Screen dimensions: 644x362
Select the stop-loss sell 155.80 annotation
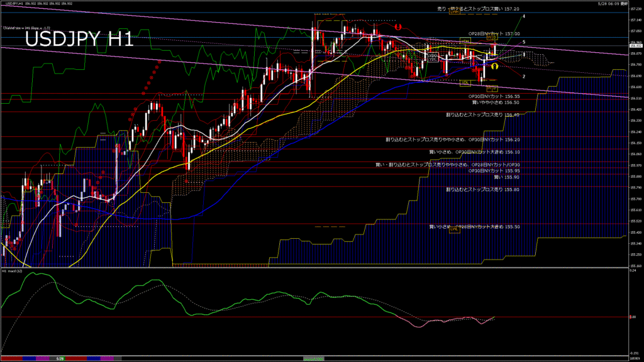click(x=482, y=189)
